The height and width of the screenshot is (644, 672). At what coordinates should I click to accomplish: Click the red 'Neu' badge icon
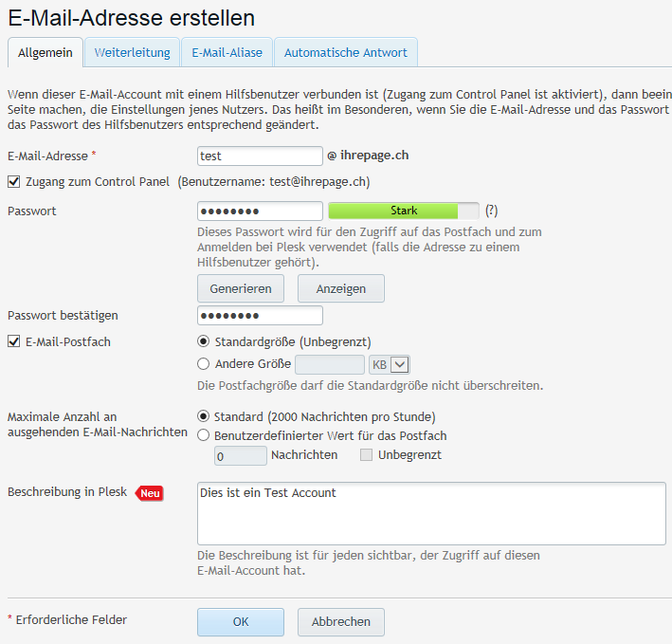point(149,493)
